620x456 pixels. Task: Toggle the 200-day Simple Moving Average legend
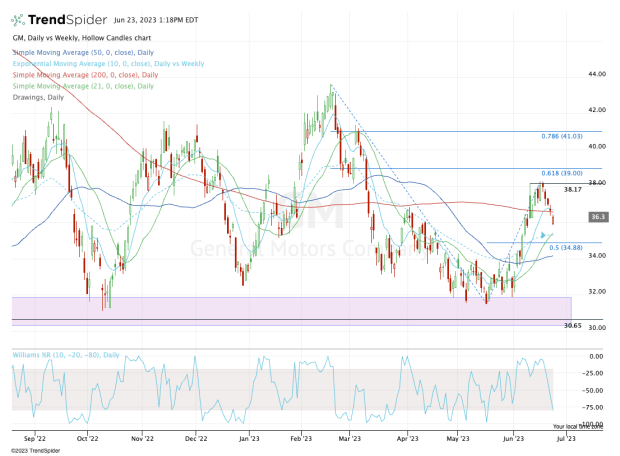coord(85,74)
